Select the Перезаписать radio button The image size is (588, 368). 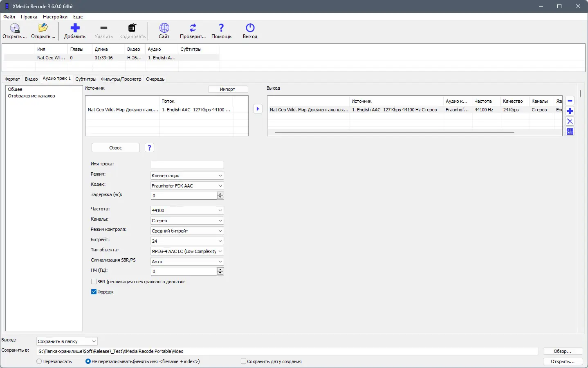39,361
